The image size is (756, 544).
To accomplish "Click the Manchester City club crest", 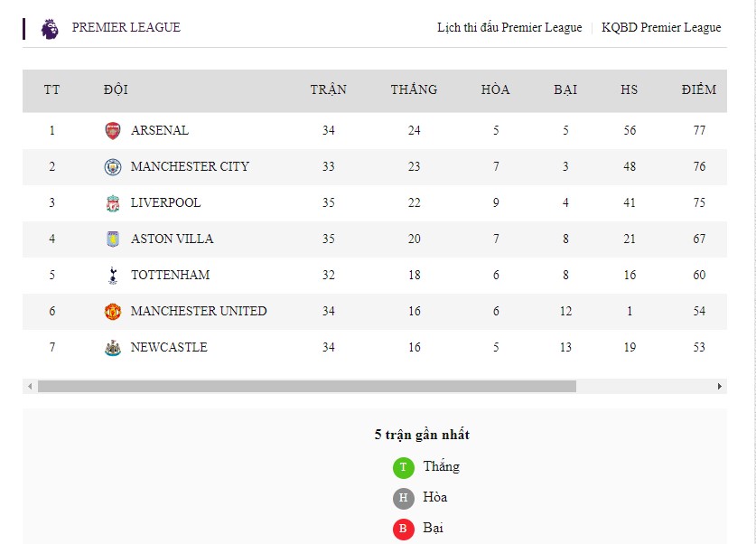I will [112, 166].
